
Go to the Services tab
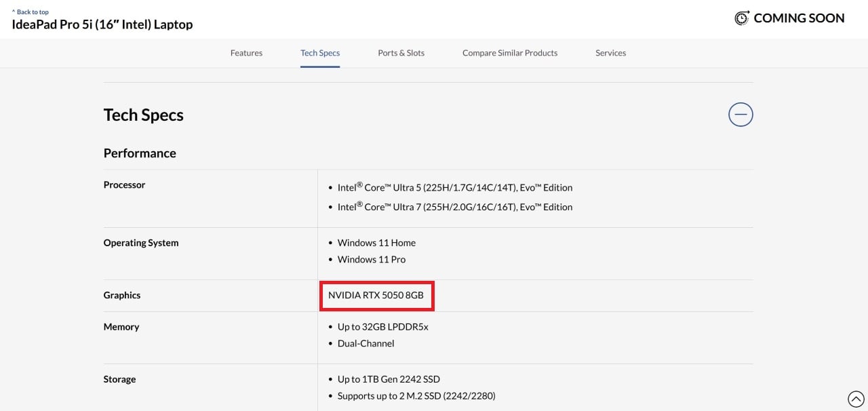point(611,53)
